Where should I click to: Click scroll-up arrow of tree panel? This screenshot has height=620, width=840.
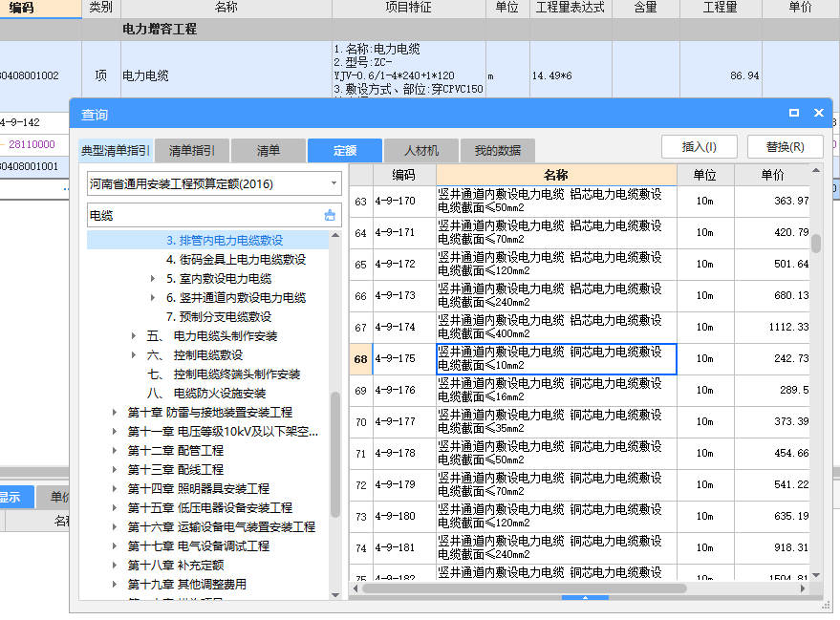point(335,235)
